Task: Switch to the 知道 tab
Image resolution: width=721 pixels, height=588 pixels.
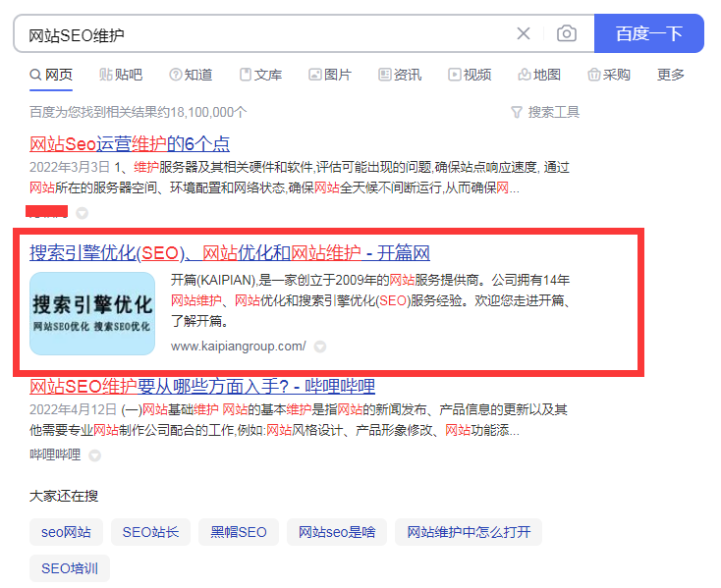Action: click(x=191, y=75)
